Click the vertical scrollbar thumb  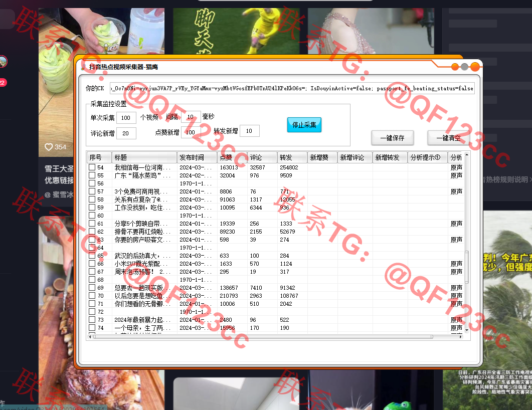[x=467, y=267]
